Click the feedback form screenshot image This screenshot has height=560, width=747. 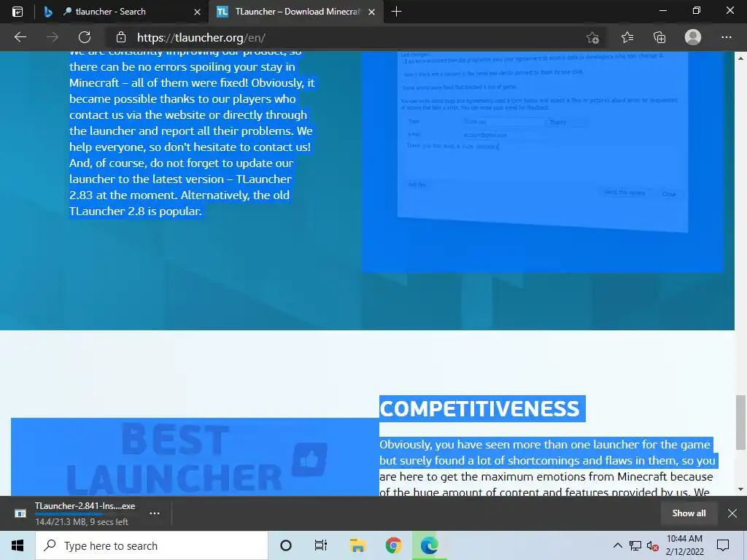(x=542, y=162)
